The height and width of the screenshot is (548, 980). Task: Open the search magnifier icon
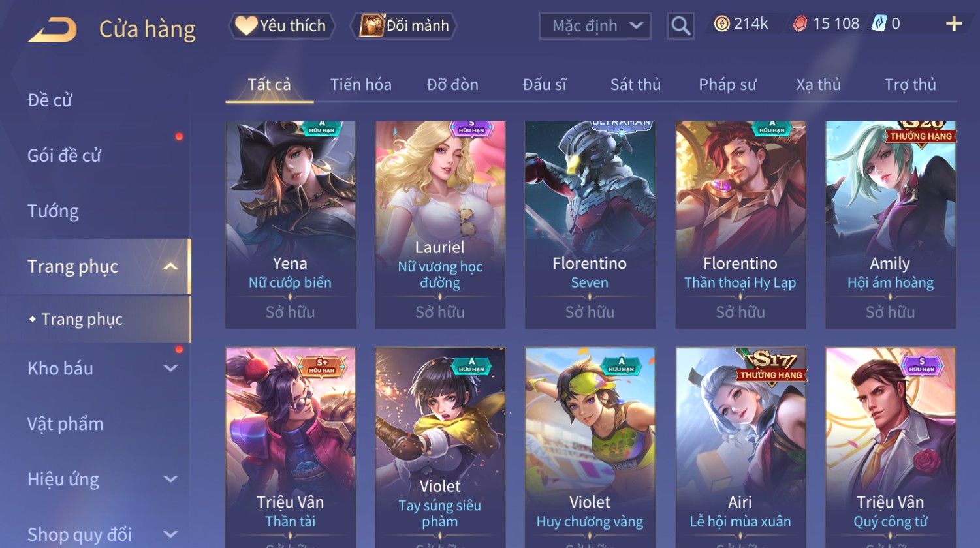(681, 26)
